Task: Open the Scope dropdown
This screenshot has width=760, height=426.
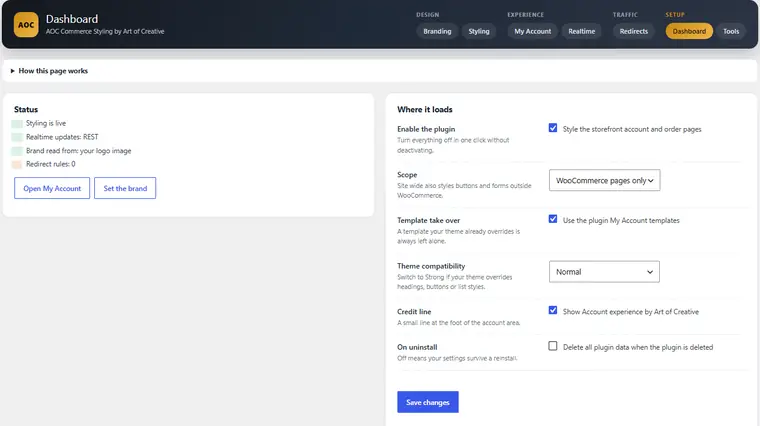Action: click(604, 180)
